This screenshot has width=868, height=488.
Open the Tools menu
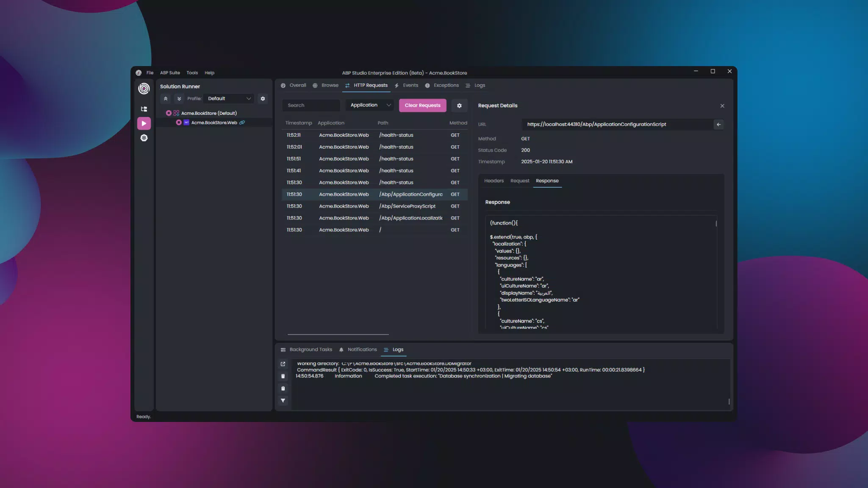point(192,73)
